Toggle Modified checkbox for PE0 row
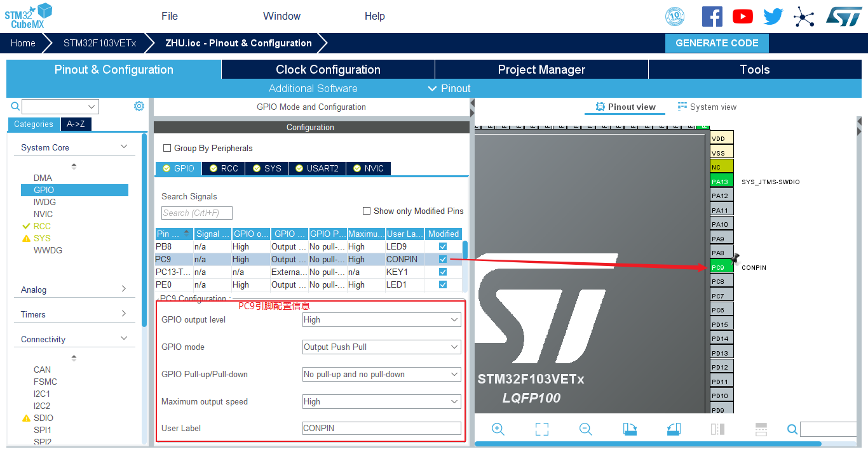 click(443, 284)
